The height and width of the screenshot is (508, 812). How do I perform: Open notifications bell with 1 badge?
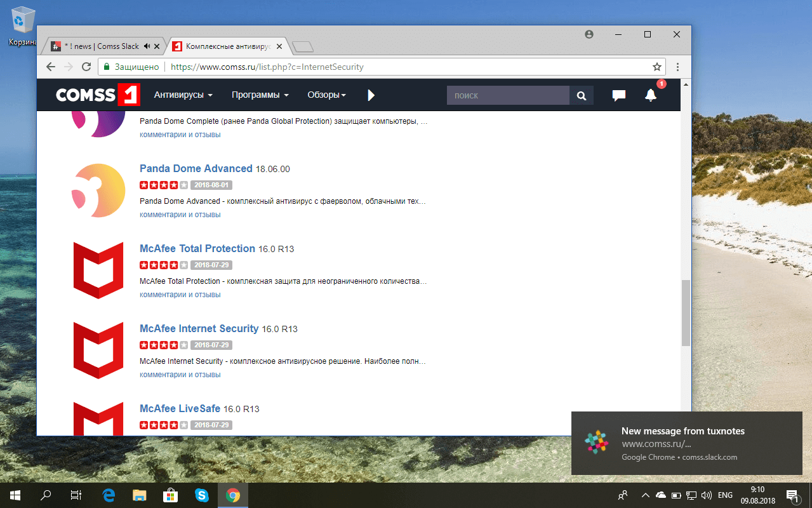pyautogui.click(x=651, y=95)
